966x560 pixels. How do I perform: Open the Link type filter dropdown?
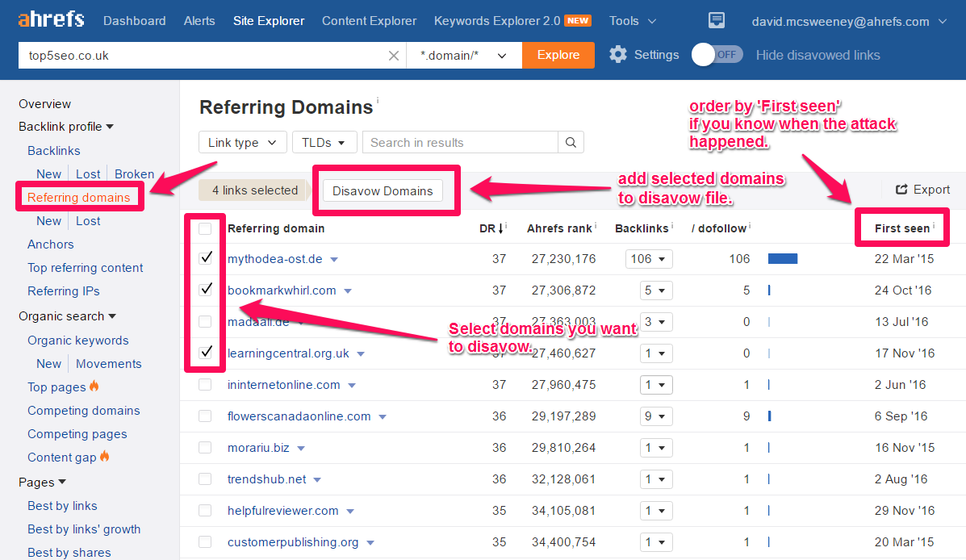[243, 142]
